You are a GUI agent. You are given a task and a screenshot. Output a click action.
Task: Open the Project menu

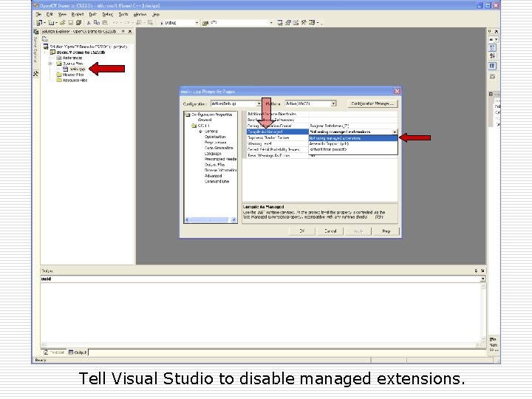pyautogui.click(x=78, y=14)
